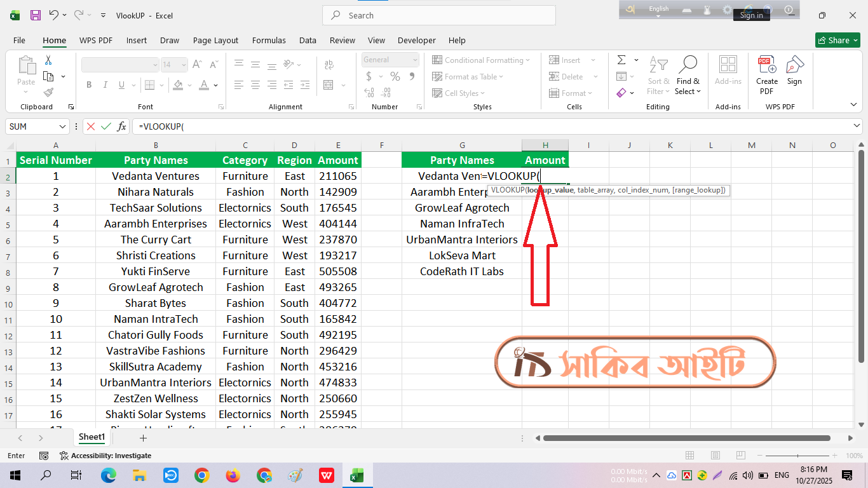Open the Find & Select tool
The width and height of the screenshot is (868, 488).
[688, 76]
